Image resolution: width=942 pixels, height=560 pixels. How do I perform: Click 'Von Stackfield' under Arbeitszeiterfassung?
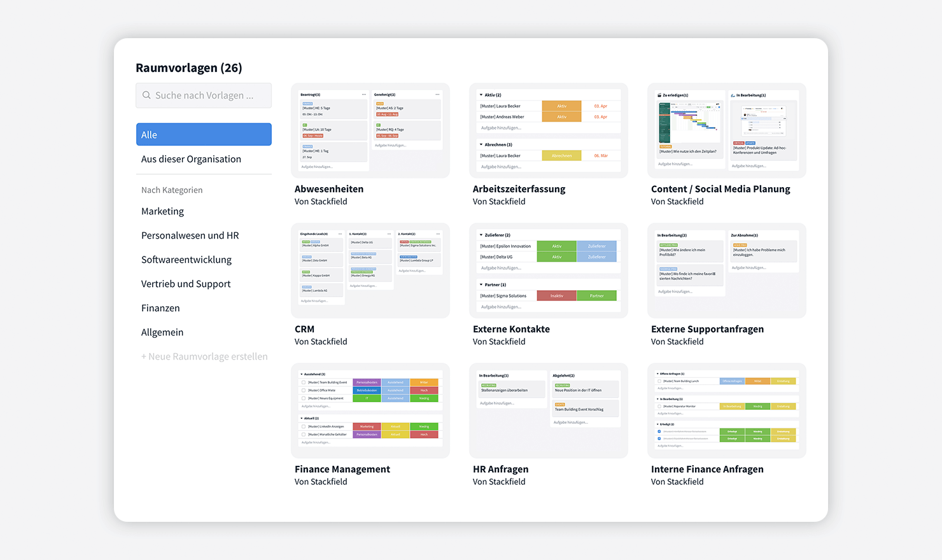[499, 202]
